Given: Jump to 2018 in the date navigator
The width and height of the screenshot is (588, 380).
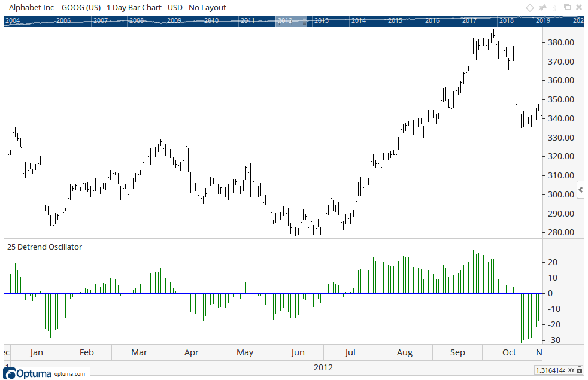Looking at the screenshot, I should (506, 20).
